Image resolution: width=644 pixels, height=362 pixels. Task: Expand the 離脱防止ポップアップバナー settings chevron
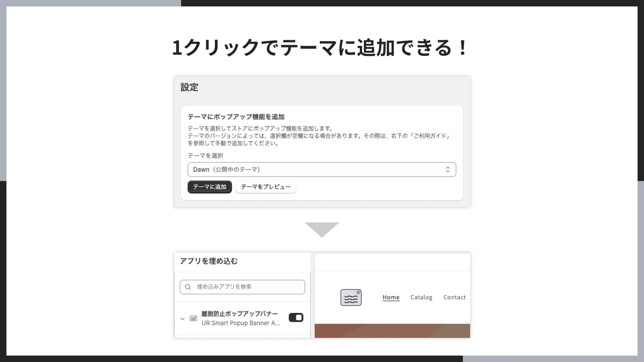pos(182,318)
